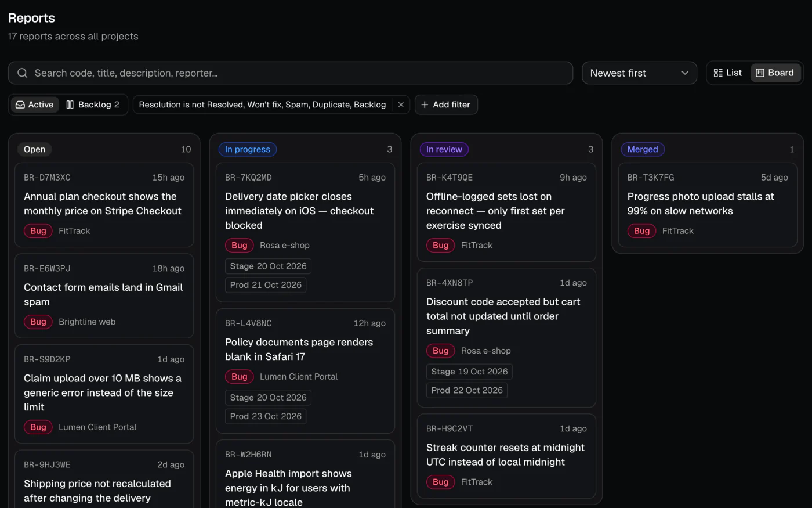
Task: Open card Progress photo upload stalls
Action: coord(708,205)
